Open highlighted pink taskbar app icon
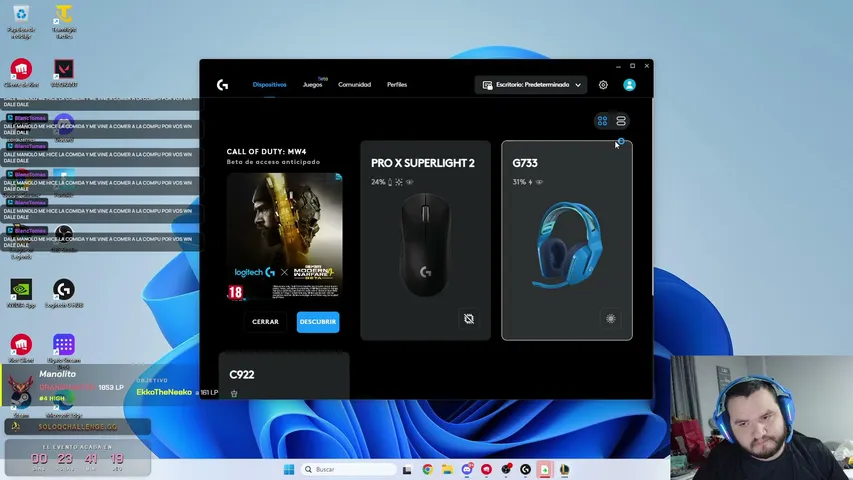853x480 pixels. tap(545, 469)
